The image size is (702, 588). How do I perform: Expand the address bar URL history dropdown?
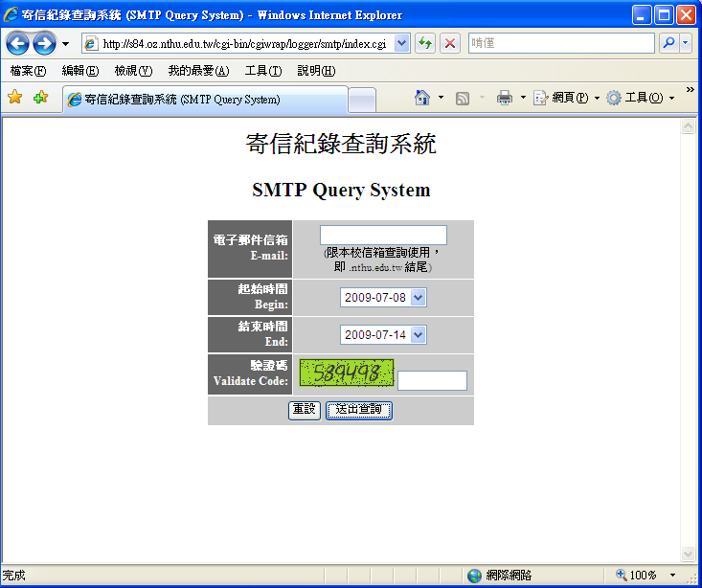(401, 44)
